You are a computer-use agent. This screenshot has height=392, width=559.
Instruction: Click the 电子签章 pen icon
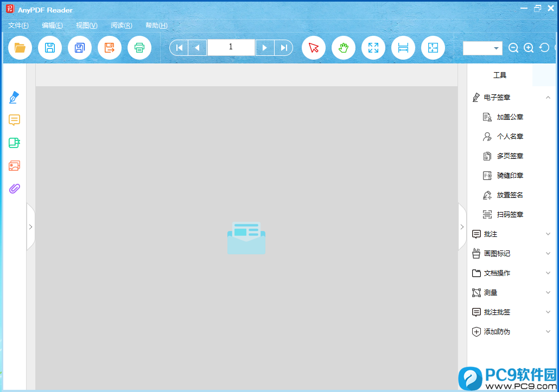tap(476, 97)
